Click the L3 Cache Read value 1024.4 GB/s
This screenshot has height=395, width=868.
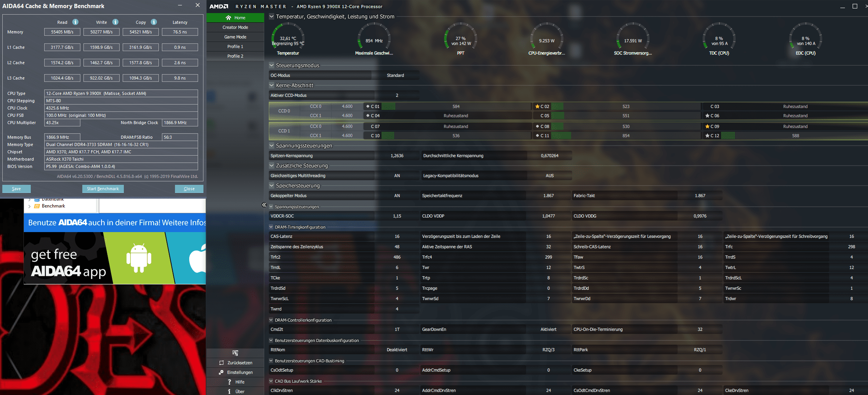point(62,78)
